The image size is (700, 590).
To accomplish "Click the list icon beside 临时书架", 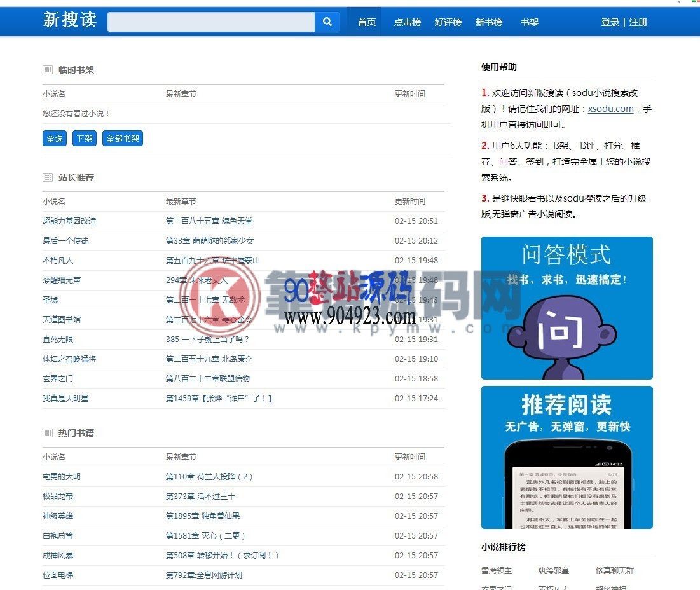I will pyautogui.click(x=47, y=70).
